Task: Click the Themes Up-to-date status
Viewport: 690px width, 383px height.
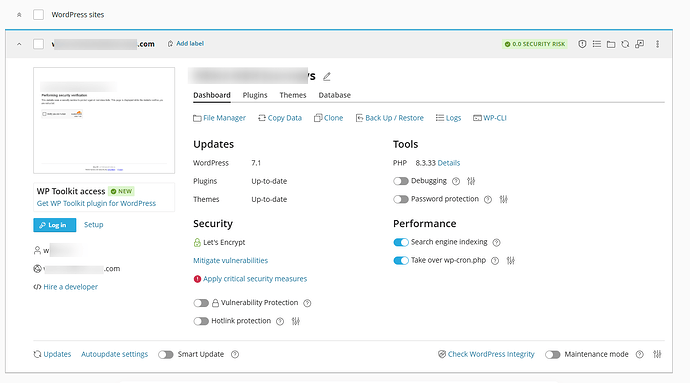Action: [269, 199]
